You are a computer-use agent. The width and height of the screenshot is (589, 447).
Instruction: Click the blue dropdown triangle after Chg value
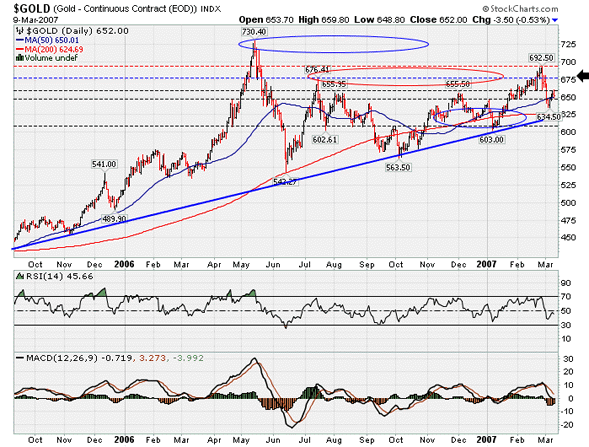555,20
